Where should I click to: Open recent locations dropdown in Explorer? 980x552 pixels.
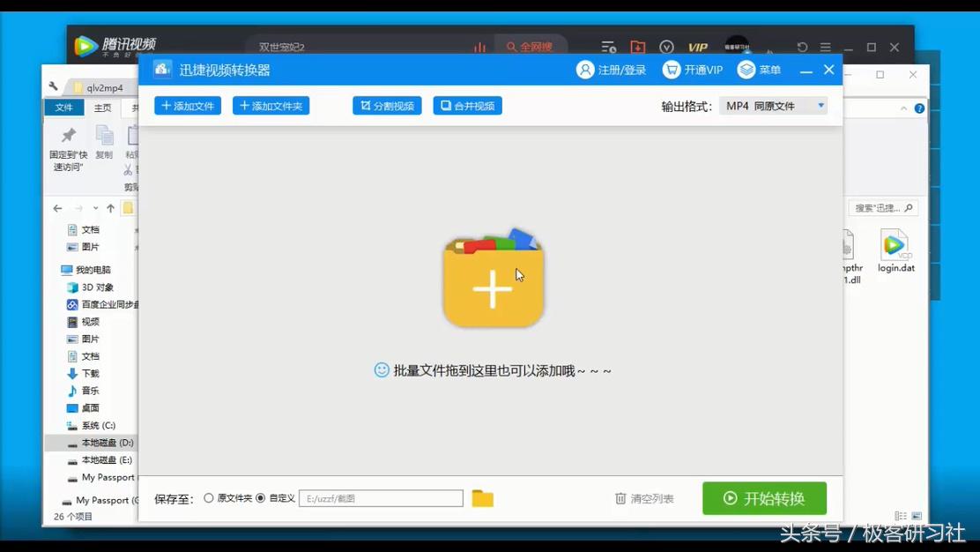96,208
